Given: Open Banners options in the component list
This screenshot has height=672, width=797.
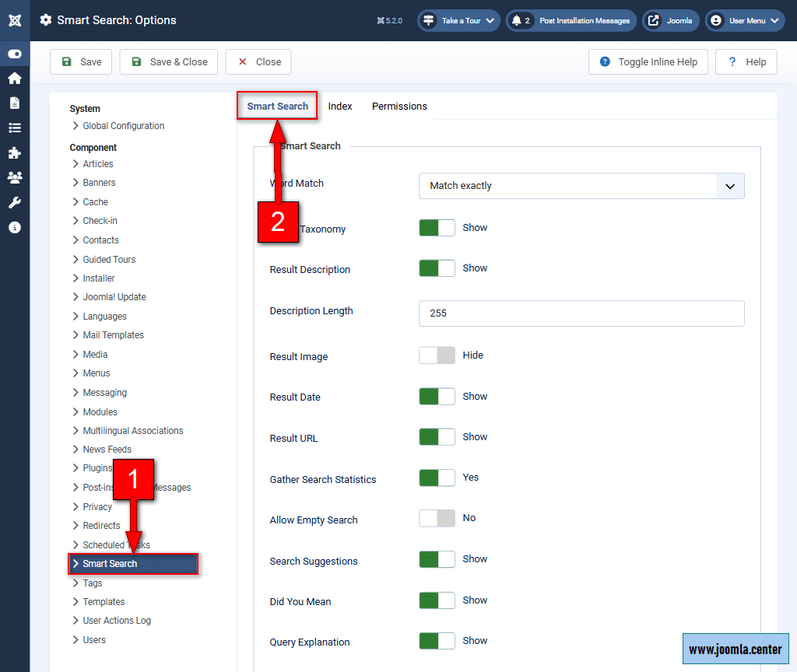Looking at the screenshot, I should pos(99,183).
